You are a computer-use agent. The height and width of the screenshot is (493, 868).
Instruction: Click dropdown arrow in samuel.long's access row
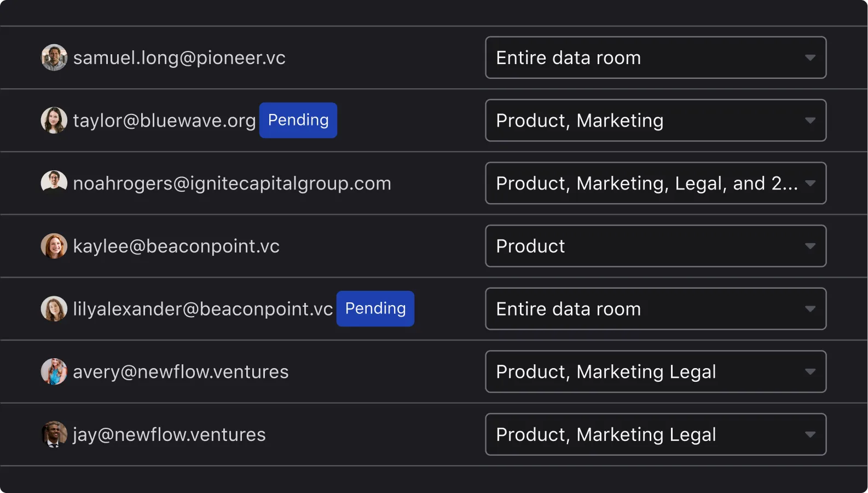[x=810, y=58]
